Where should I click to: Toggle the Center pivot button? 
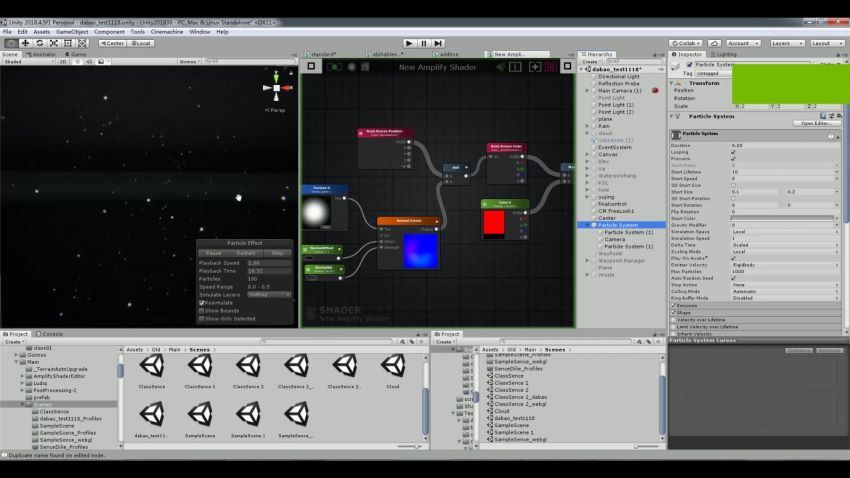pos(112,43)
